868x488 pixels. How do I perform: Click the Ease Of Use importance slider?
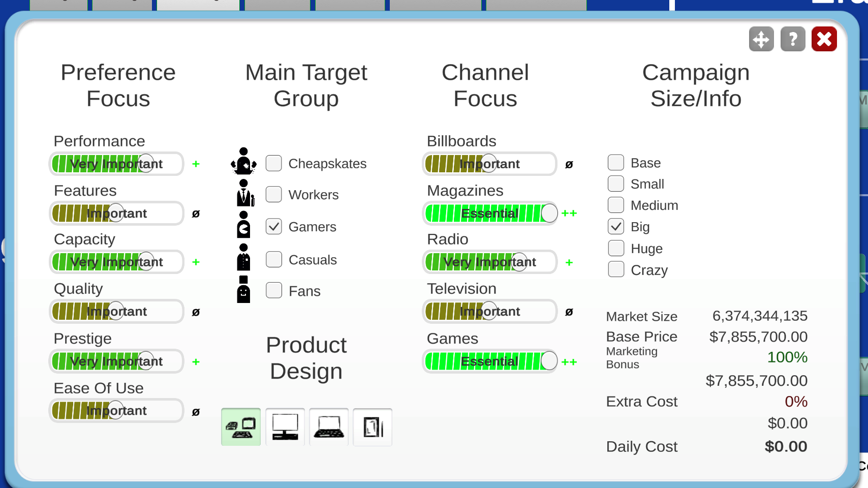pyautogui.click(x=116, y=410)
